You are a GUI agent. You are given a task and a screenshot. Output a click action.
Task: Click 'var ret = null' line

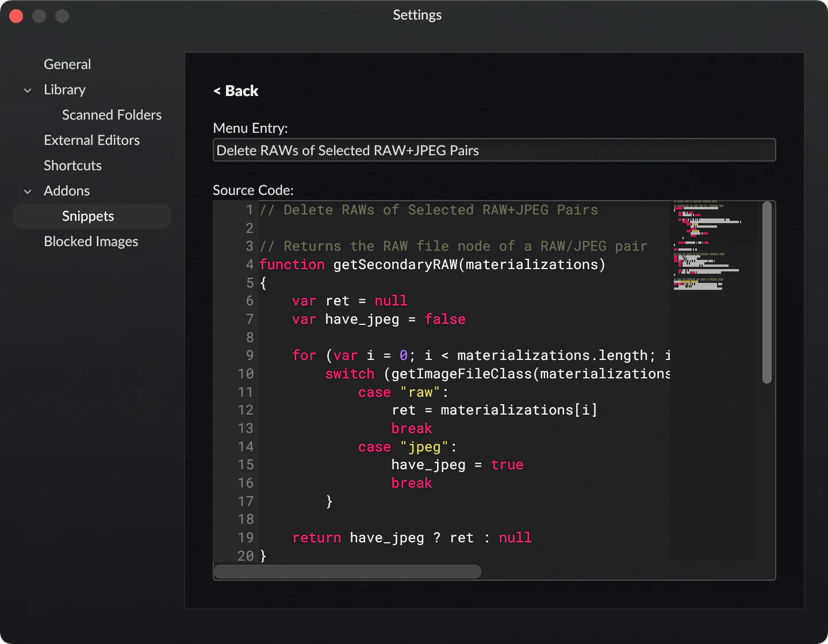[350, 301]
